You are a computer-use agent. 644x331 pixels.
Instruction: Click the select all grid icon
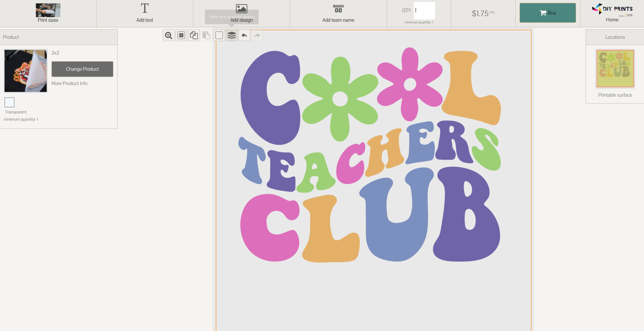click(181, 35)
